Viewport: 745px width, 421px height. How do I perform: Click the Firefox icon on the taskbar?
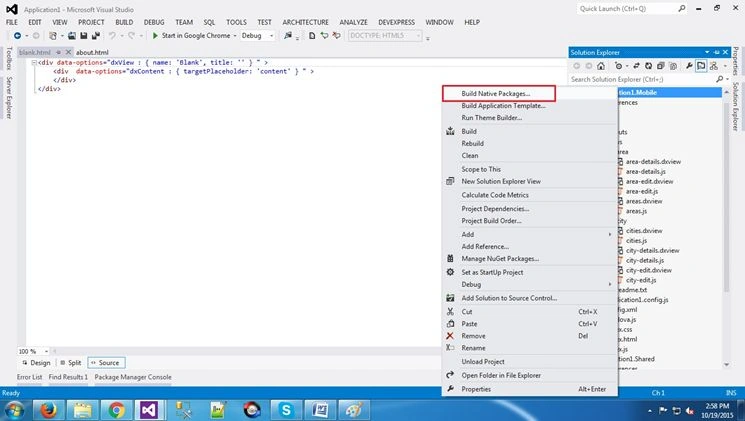[48, 410]
